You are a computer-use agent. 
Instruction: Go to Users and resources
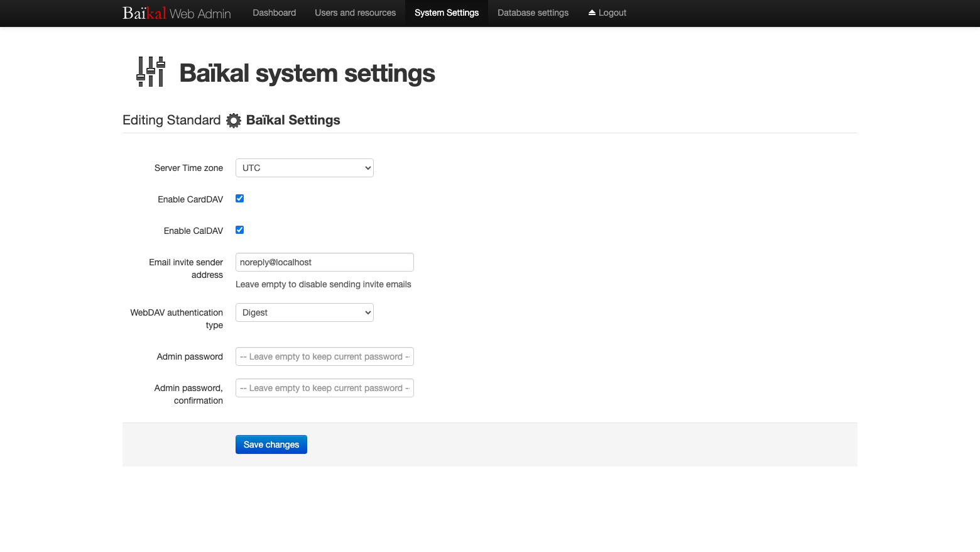coord(355,13)
